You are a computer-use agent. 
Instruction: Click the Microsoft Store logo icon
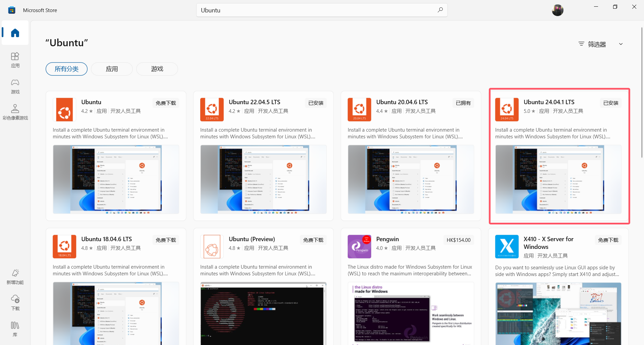12,10
